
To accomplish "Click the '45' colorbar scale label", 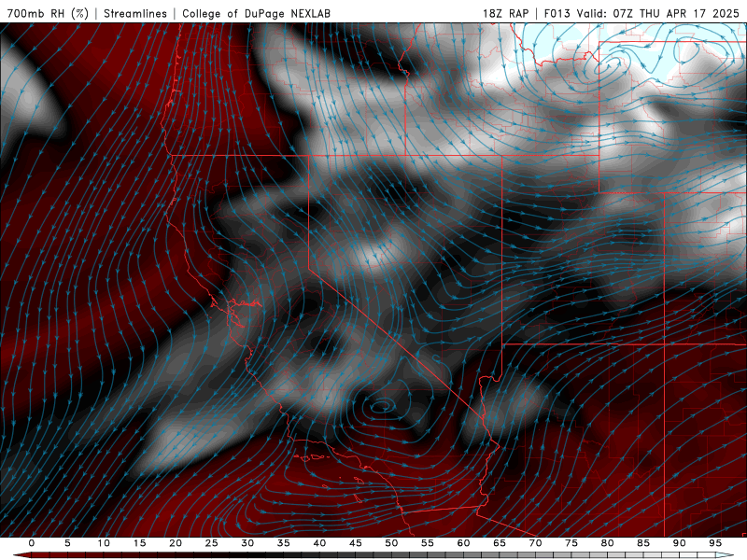I will tap(356, 543).
